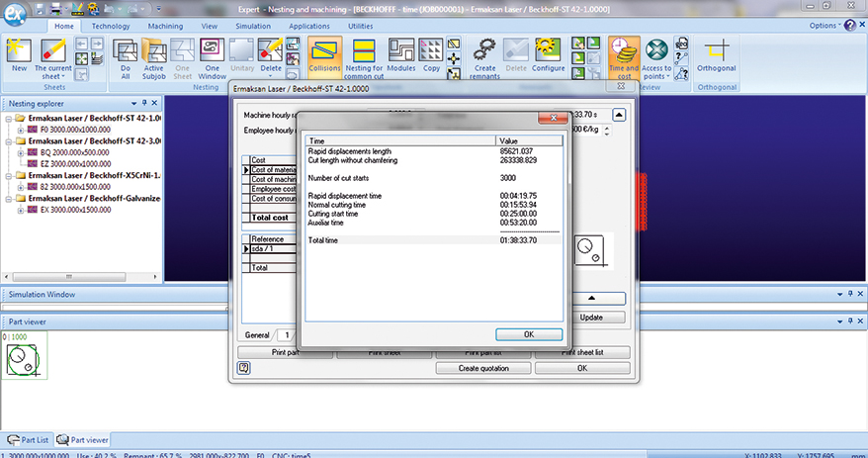Click the New sheet icon
This screenshot has width=868, height=458.
(19, 53)
